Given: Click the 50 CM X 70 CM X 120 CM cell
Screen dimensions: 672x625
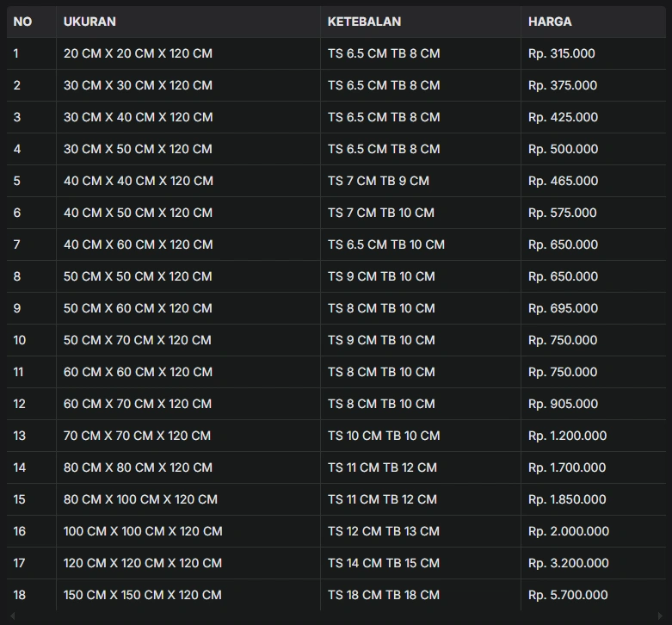Looking at the screenshot, I should 188,340.
